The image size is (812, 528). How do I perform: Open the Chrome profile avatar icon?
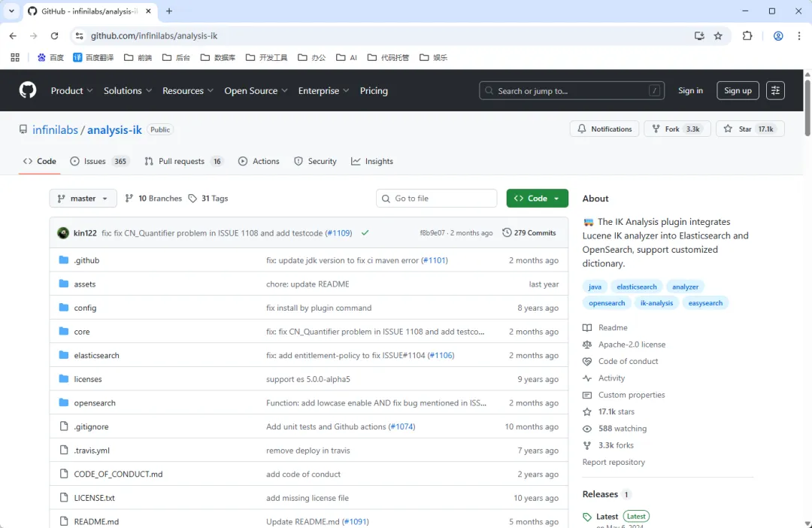click(x=778, y=36)
